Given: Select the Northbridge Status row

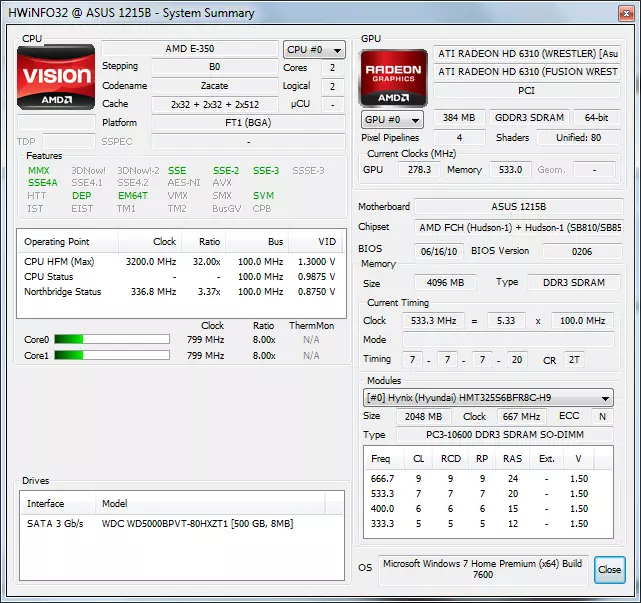Looking at the screenshot, I should (x=181, y=291).
